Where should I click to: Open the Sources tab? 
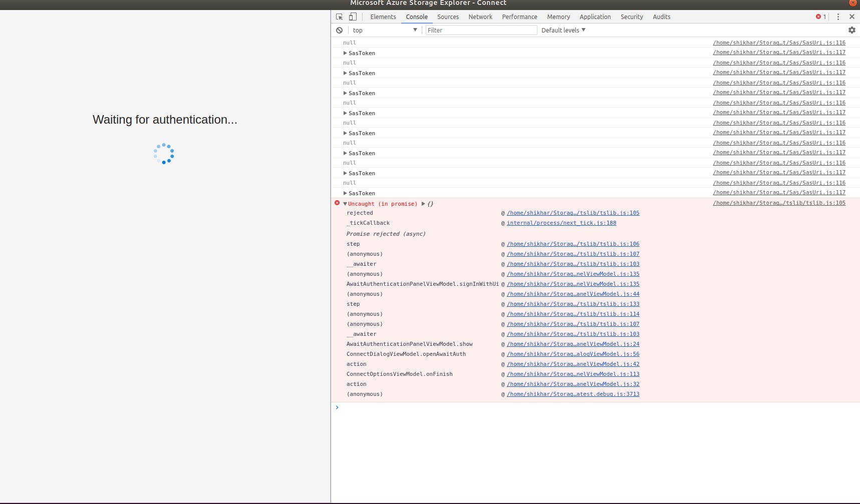(448, 17)
